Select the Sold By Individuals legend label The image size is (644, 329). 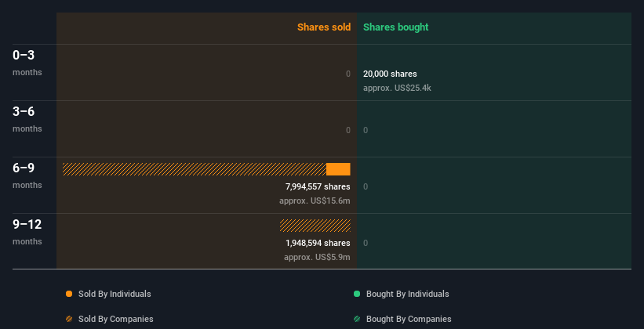pos(115,294)
